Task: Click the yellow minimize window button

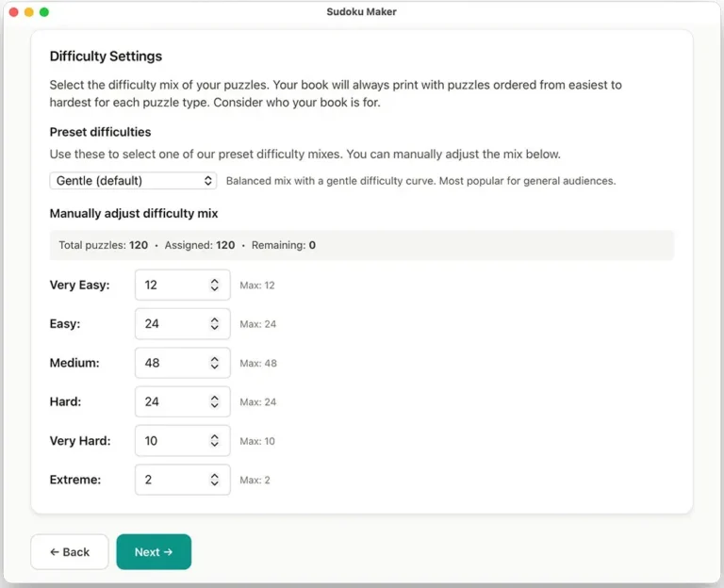Action: pos(29,12)
